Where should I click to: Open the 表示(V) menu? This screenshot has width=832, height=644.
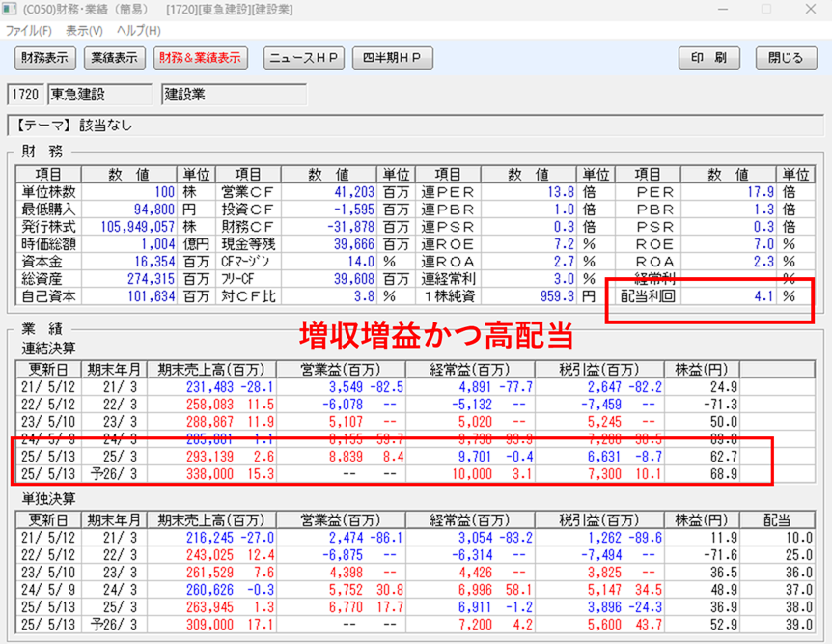click(84, 30)
